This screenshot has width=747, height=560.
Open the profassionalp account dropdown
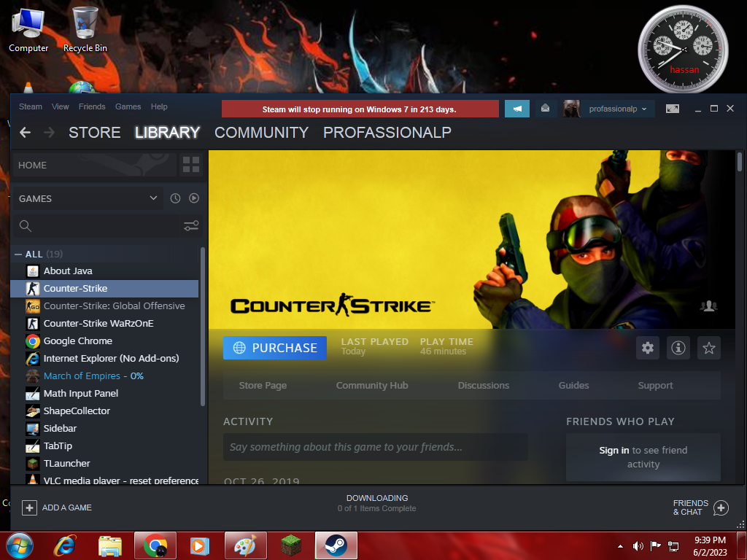click(x=608, y=109)
